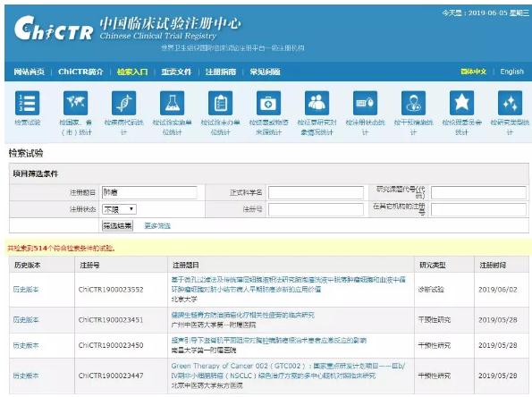Click the 研究课题代号 input field

point(478,192)
